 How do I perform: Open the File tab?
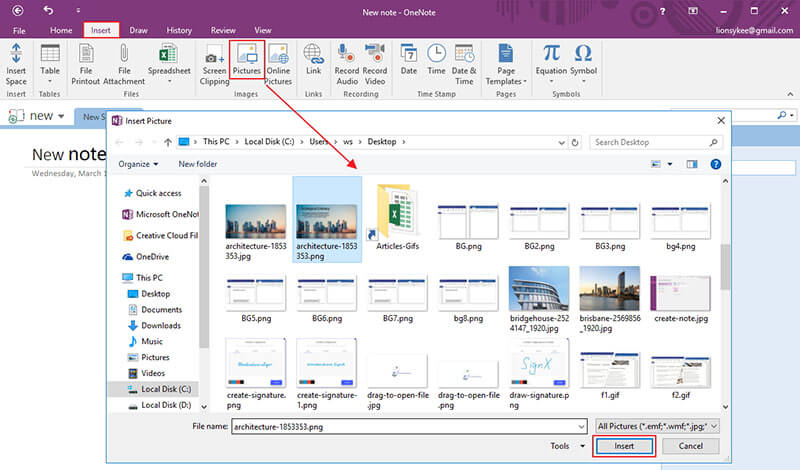point(19,30)
